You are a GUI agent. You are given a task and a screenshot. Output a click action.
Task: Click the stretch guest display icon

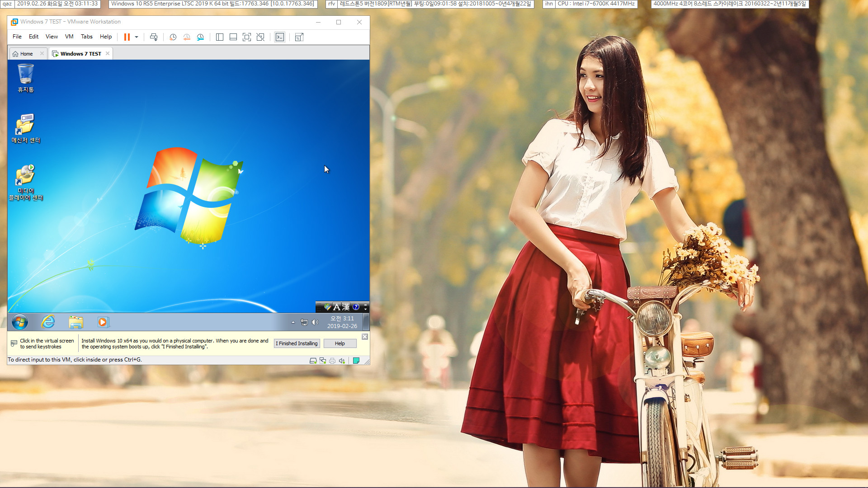pos(299,37)
